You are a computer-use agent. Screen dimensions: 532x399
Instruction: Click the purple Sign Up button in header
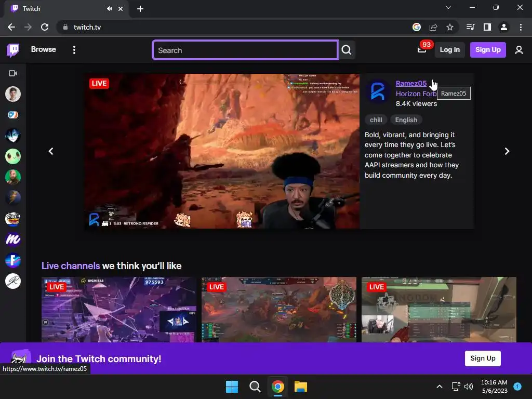(488, 50)
